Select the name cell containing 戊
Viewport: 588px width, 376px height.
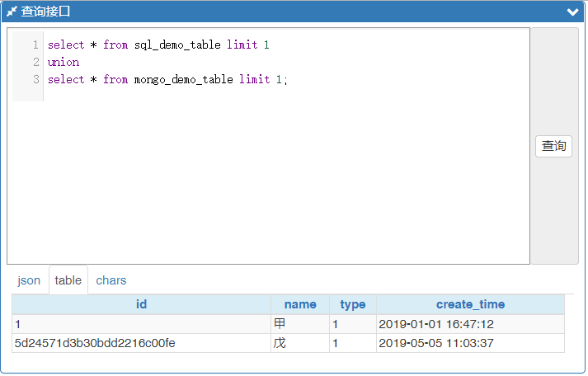click(280, 342)
